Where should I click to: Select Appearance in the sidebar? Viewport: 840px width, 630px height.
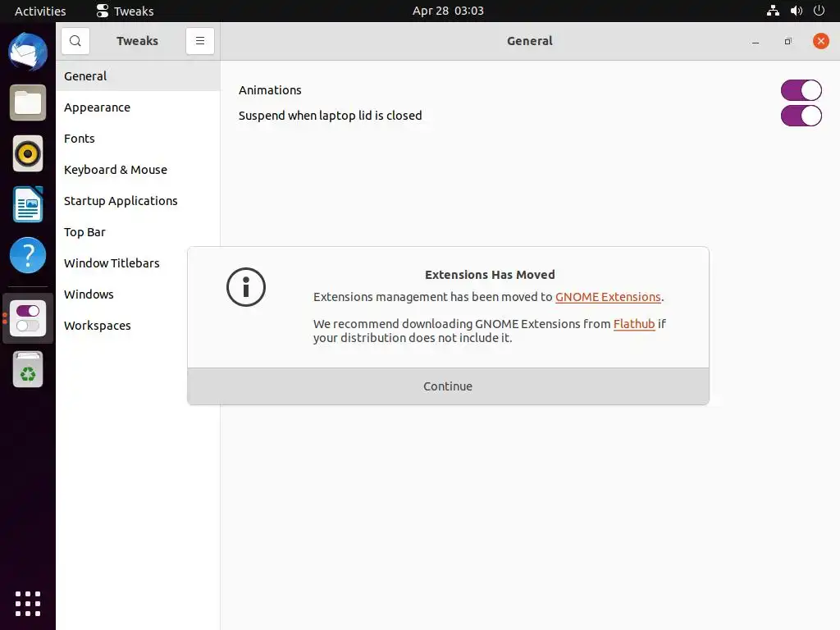97,107
